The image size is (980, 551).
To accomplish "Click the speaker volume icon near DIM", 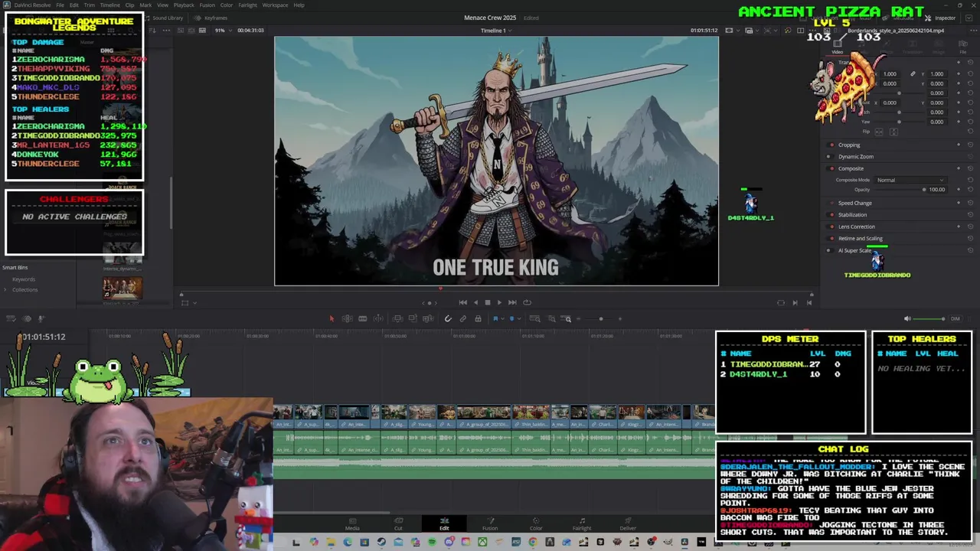I will pyautogui.click(x=907, y=318).
